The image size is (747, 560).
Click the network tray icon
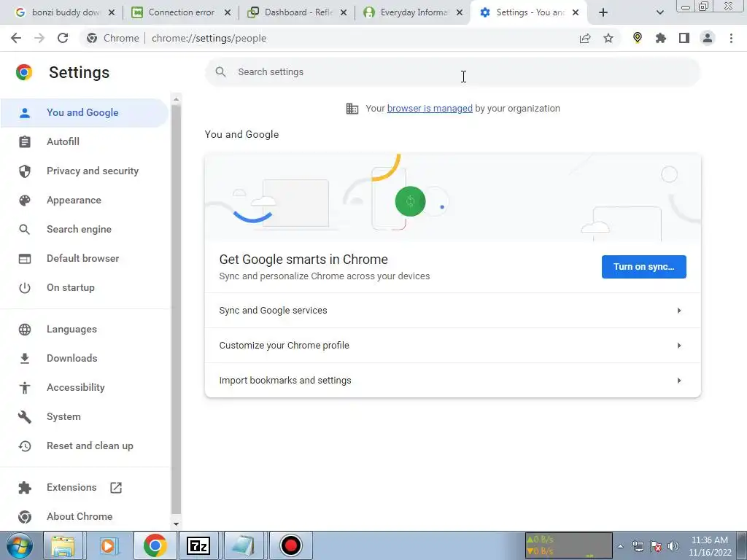[638, 546]
